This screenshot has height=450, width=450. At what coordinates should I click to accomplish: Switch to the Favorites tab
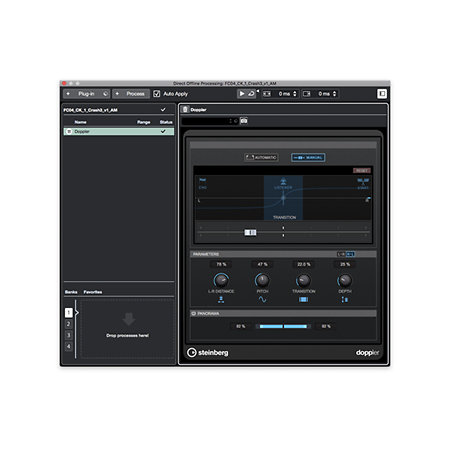tap(93, 292)
